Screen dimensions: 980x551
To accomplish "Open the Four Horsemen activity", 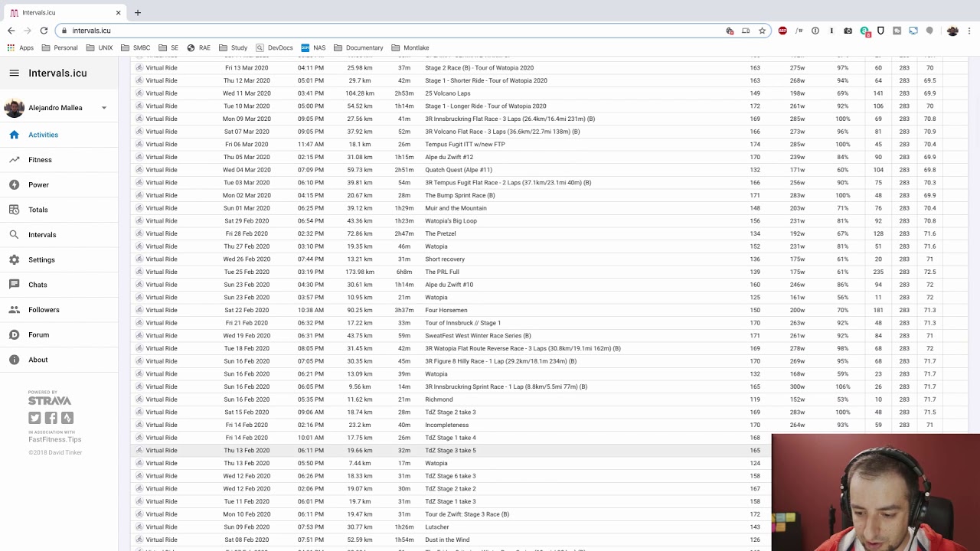I will [x=446, y=310].
